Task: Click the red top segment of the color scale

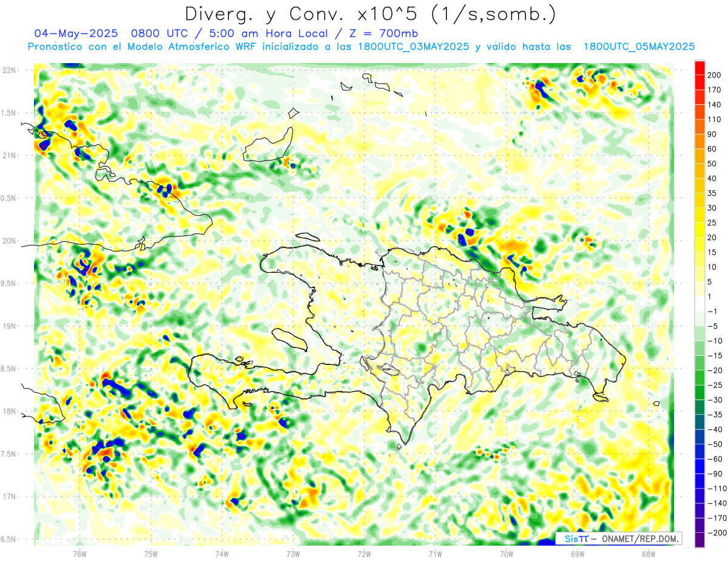Action: point(699,68)
